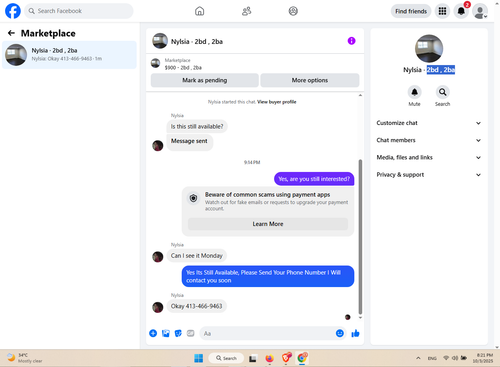Viewport: 500px width, 367px height.
Task: Choose a sticker from the composer
Action: tap(178, 333)
